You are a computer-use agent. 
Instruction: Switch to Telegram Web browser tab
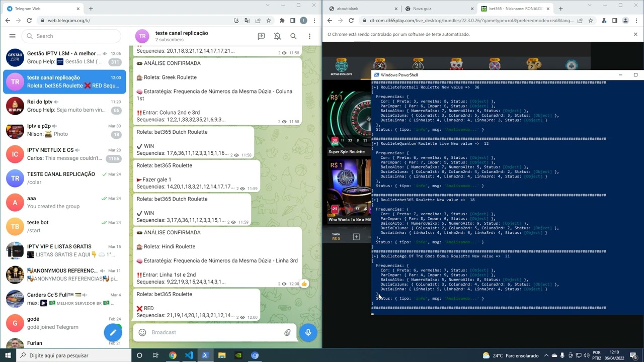(x=43, y=9)
